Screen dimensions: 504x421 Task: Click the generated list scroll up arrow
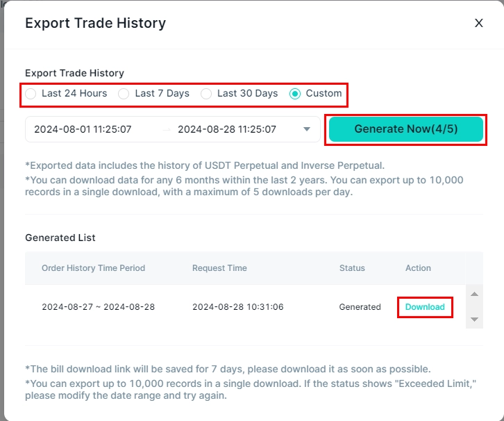(474, 294)
